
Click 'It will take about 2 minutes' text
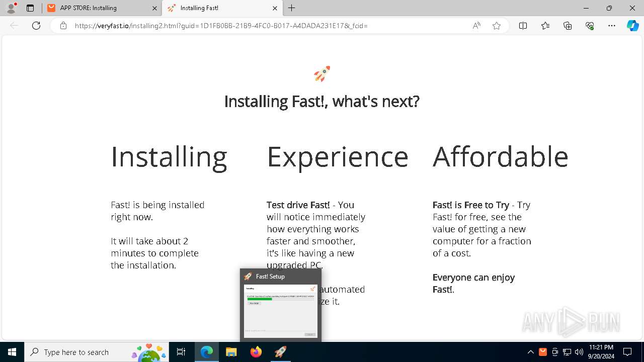pos(154,253)
